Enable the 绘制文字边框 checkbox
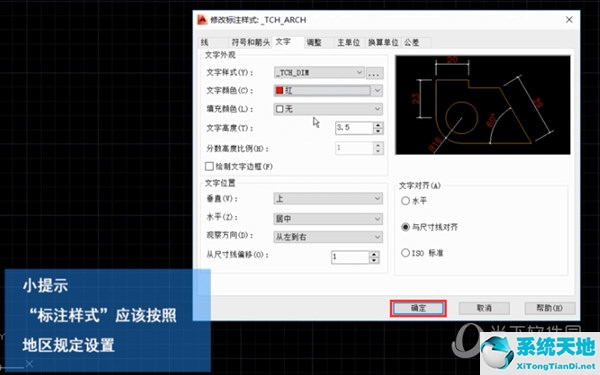600x375 pixels. click(209, 166)
